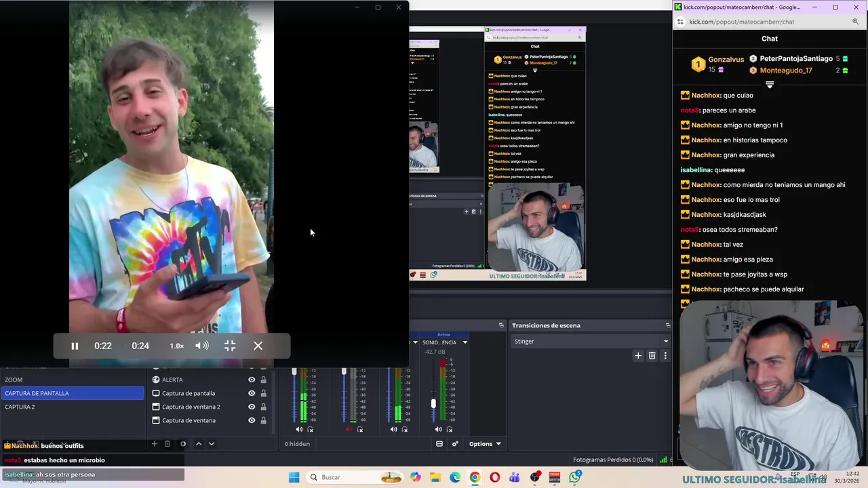Open source properties gear icon
This screenshot has width=868, height=488.
[x=182, y=444]
